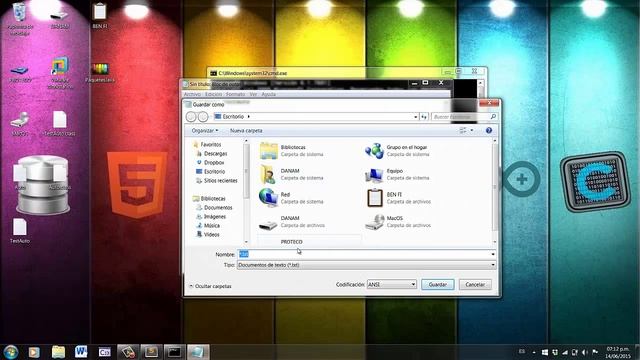Switch to the command prompt taskbar icon

tap(174, 352)
